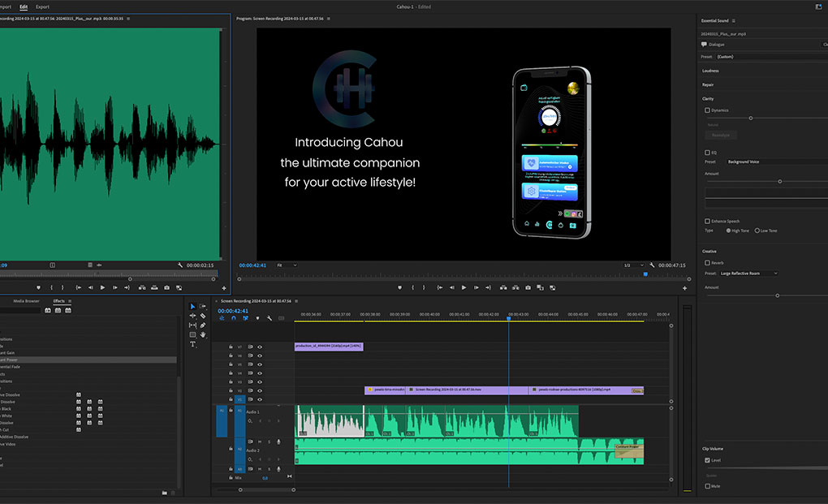This screenshot has width=828, height=504.
Task: Select the Effects panel tab
Action: pyautogui.click(x=58, y=301)
